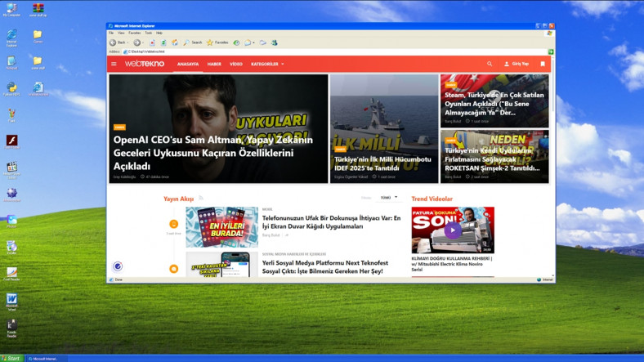Select the VİDEO navigation tab

tap(235, 64)
